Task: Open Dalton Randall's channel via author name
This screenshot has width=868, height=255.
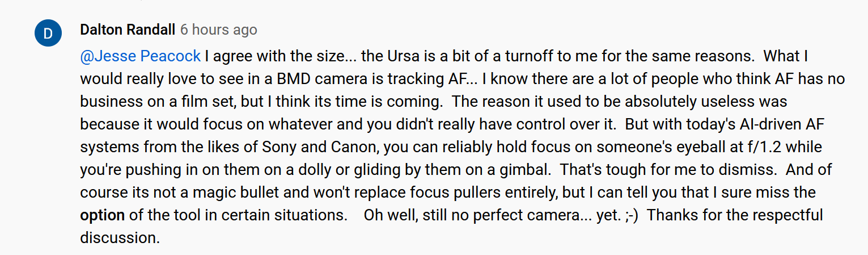Action: pyautogui.click(x=128, y=30)
